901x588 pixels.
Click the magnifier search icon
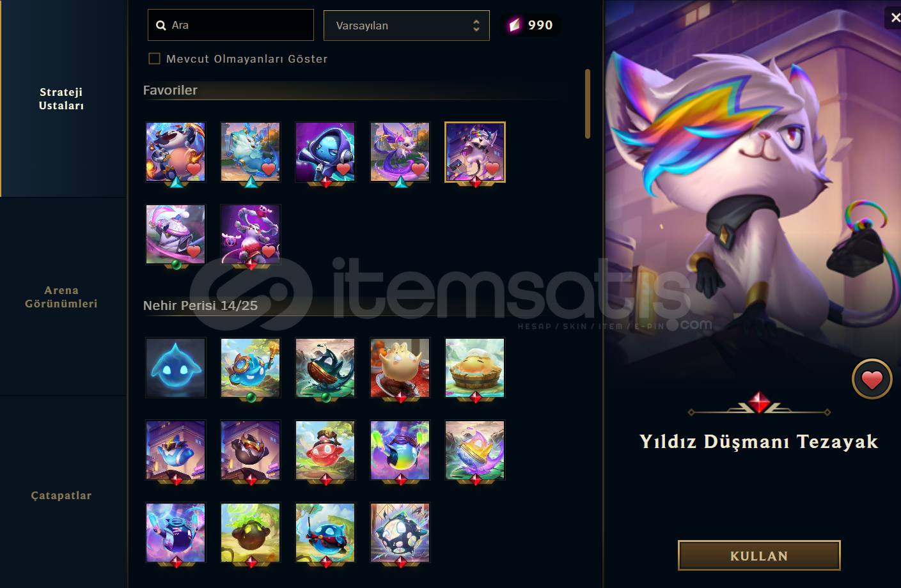point(161,26)
